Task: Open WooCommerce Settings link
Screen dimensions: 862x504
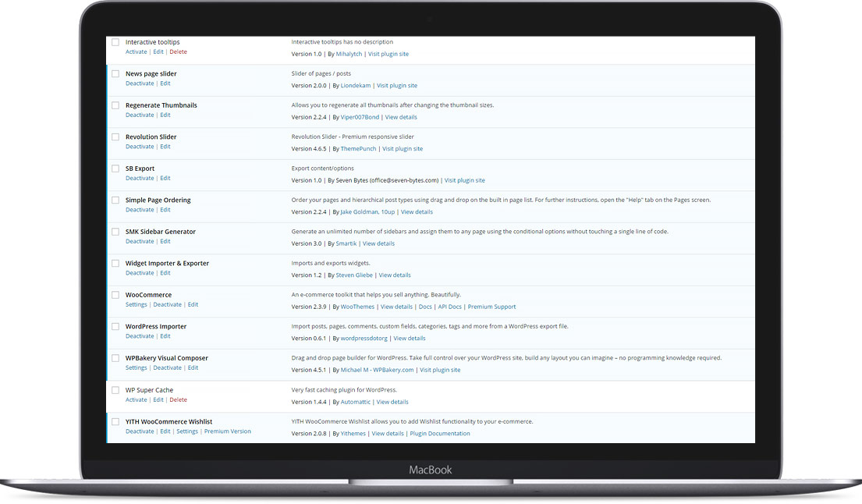Action: click(x=136, y=305)
